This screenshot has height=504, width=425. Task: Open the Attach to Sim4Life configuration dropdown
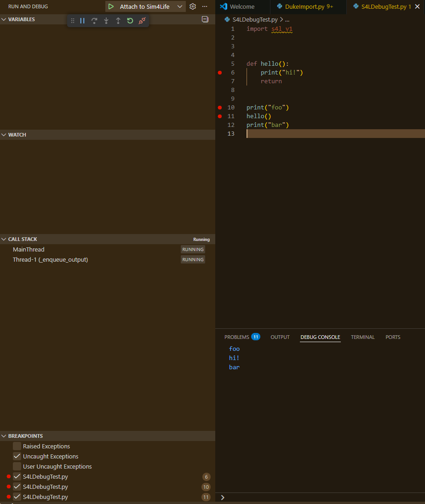(x=180, y=6)
